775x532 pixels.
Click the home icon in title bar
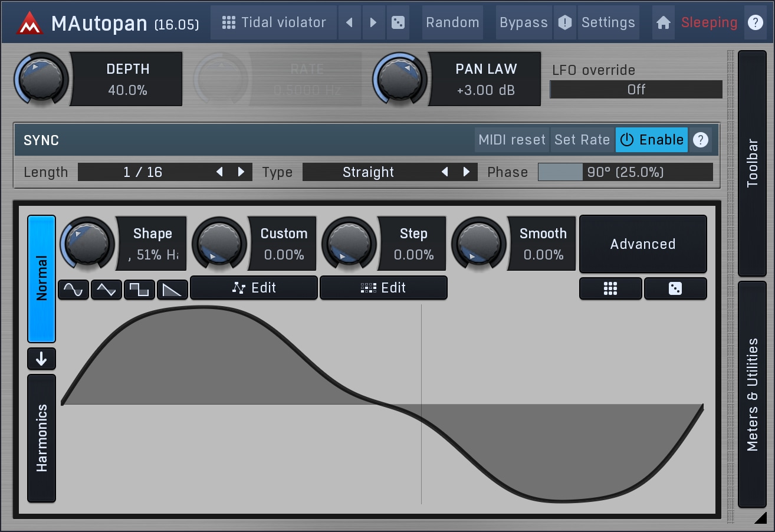click(x=664, y=22)
